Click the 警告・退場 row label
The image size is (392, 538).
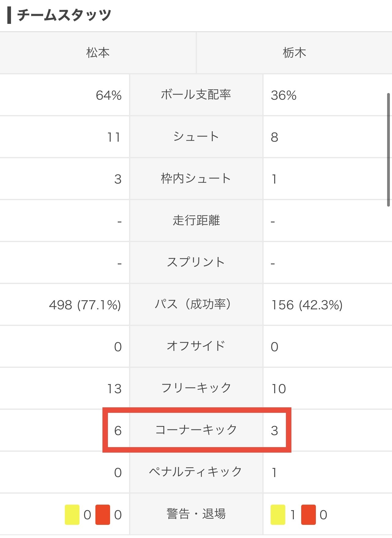[196, 514]
